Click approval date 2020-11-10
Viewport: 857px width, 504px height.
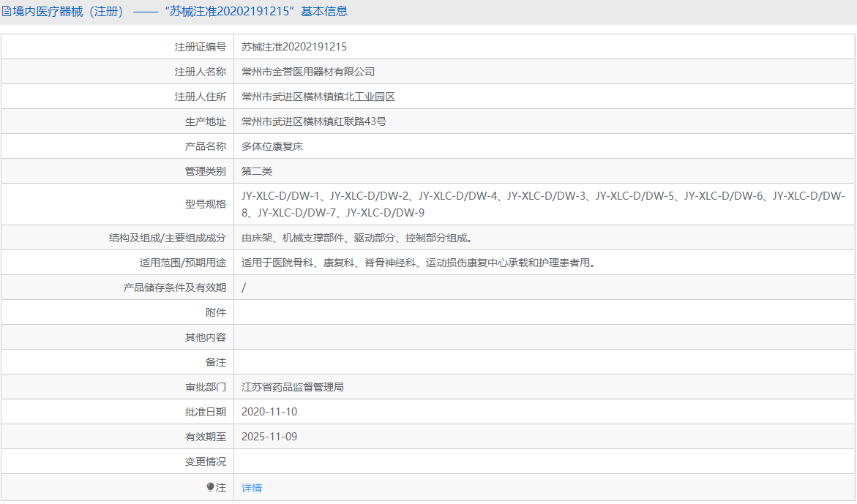click(x=269, y=412)
